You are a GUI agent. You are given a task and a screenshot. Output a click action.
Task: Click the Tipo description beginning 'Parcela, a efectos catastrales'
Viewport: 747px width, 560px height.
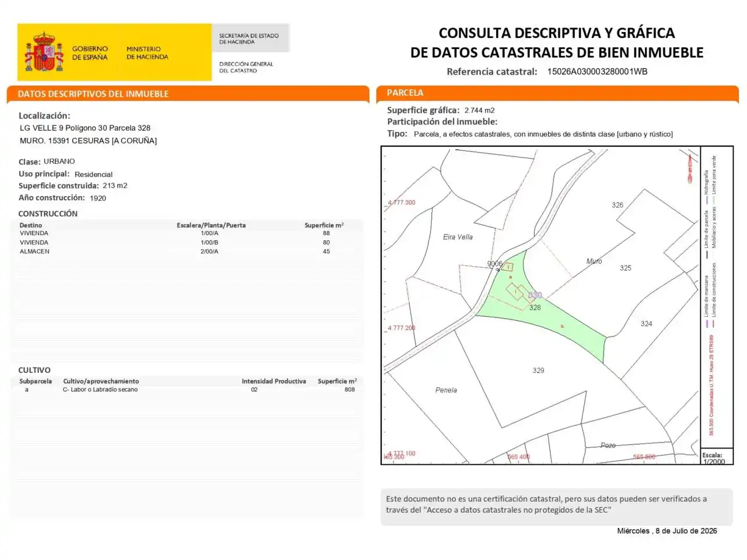(x=543, y=134)
